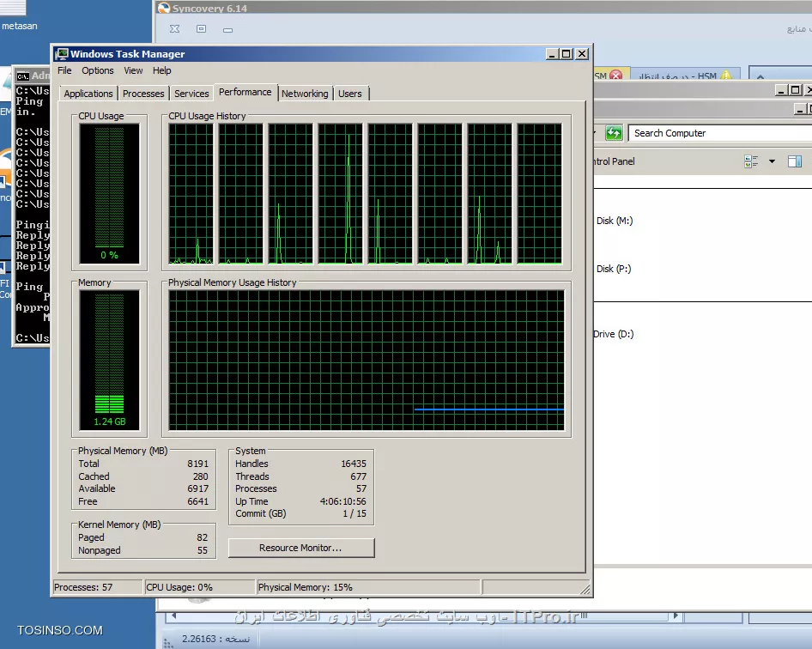This screenshot has width=812, height=649.
Task: Click the red error icon on HSM tab
Action: click(x=615, y=76)
